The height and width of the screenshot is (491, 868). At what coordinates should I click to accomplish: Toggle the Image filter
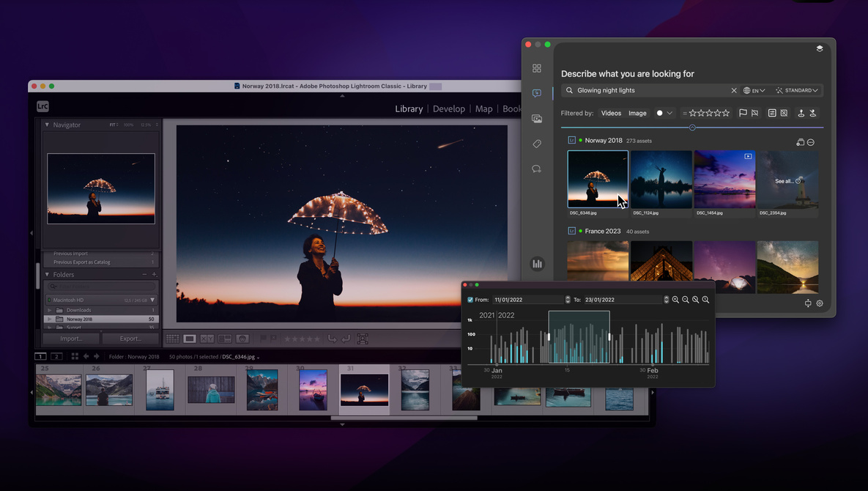637,113
